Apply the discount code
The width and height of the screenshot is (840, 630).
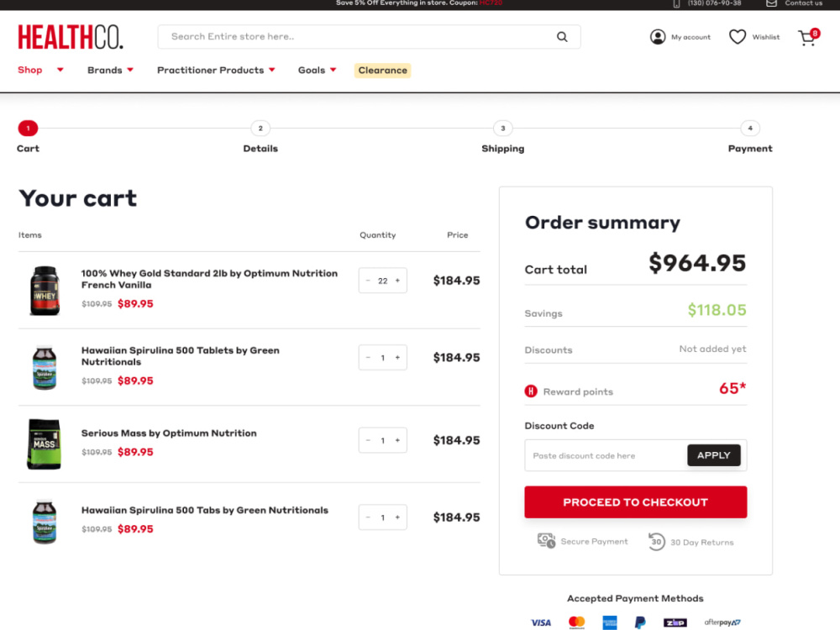[713, 455]
